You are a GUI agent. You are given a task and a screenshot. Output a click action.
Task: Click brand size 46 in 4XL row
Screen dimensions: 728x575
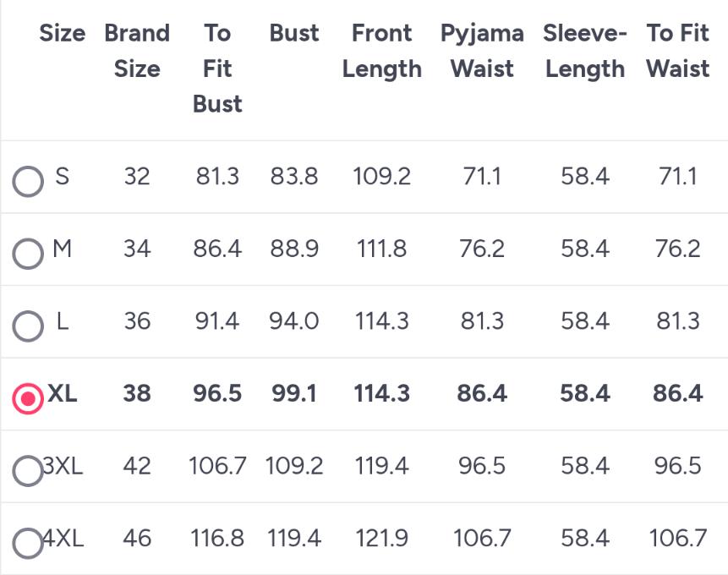137,539
